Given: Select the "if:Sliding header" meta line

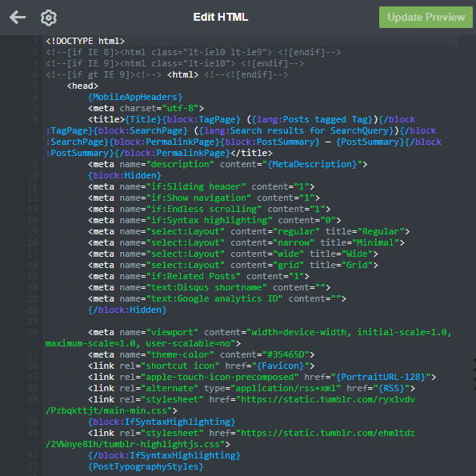Looking at the screenshot, I should 202,186.
